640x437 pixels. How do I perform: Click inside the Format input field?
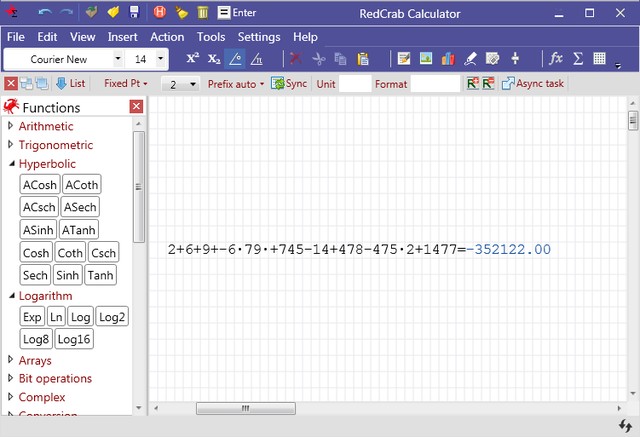435,84
